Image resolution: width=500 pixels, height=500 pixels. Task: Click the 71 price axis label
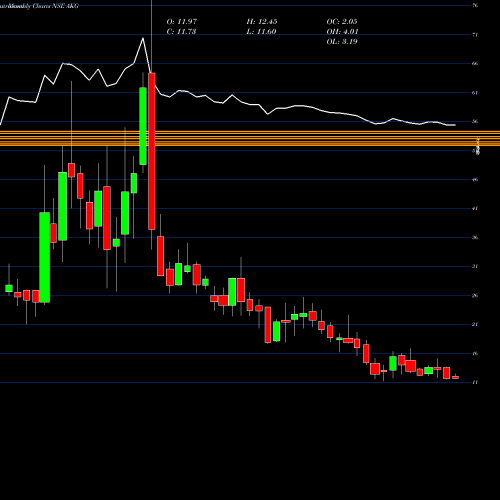coord(475,35)
